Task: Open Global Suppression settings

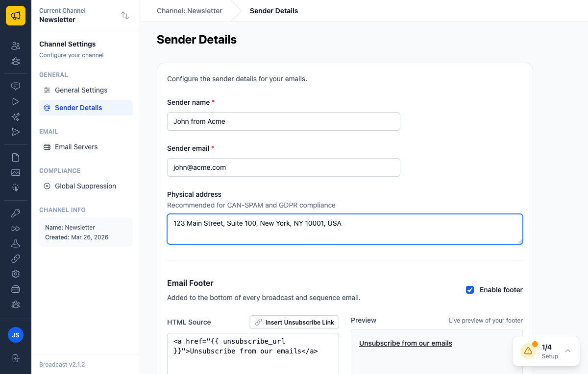Action: 86,186
